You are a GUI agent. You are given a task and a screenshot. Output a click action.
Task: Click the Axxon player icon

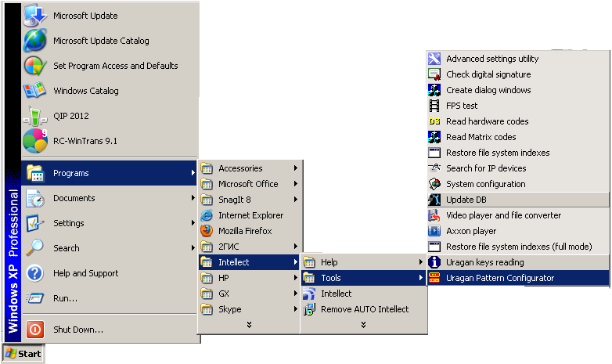click(x=434, y=231)
